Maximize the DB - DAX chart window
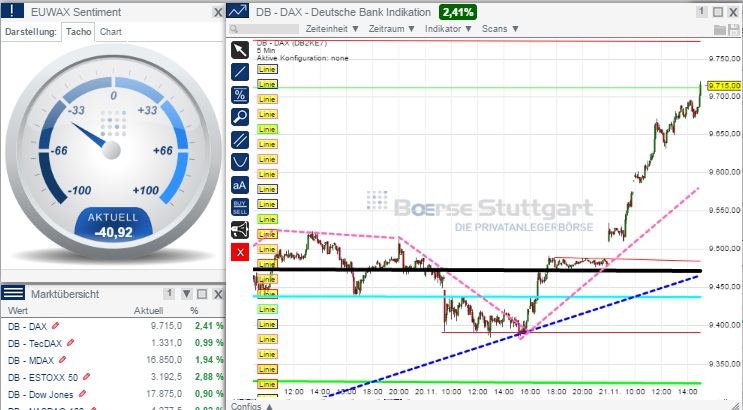 pyautogui.click(x=718, y=12)
